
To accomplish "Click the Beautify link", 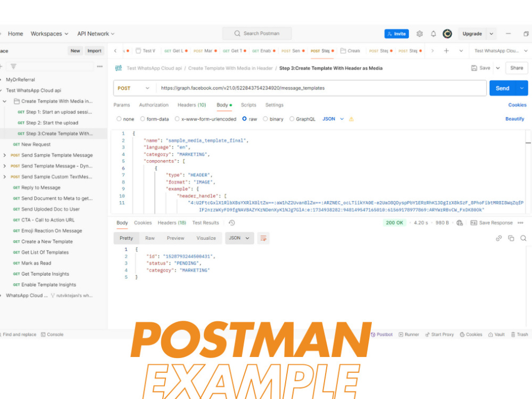I will [x=514, y=119].
